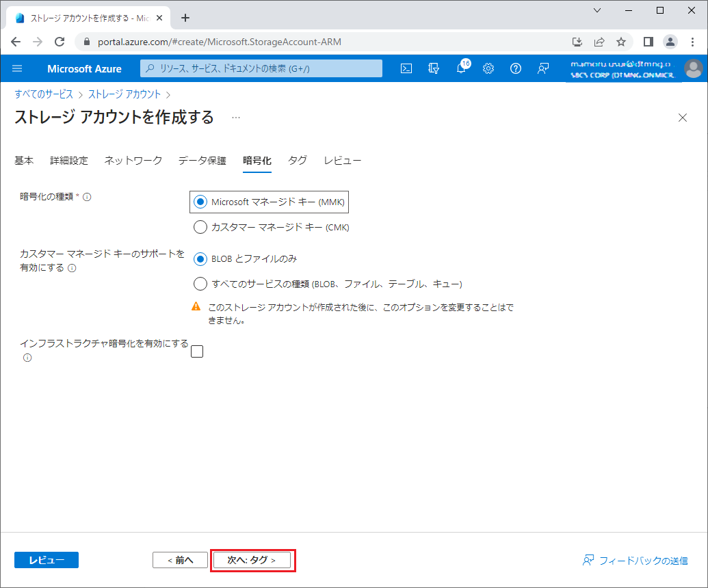708x588 pixels.
Task: Click the blue レビュー button
Action: [47, 560]
